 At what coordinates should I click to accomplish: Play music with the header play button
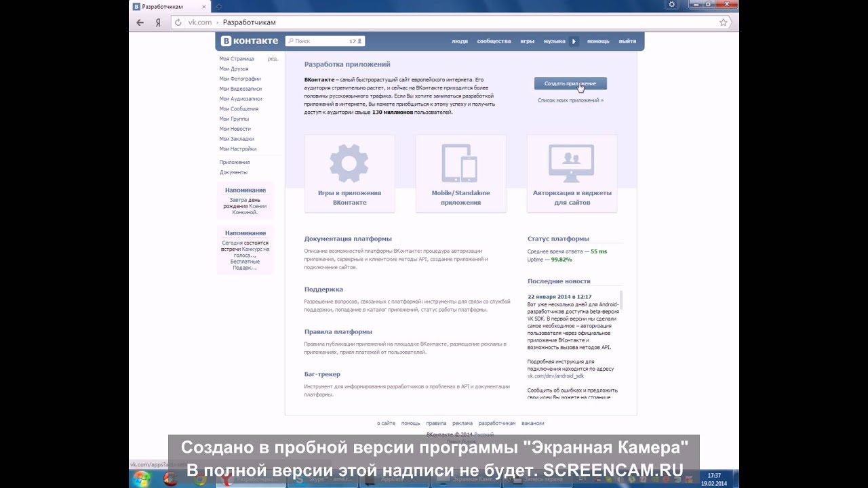coord(574,41)
